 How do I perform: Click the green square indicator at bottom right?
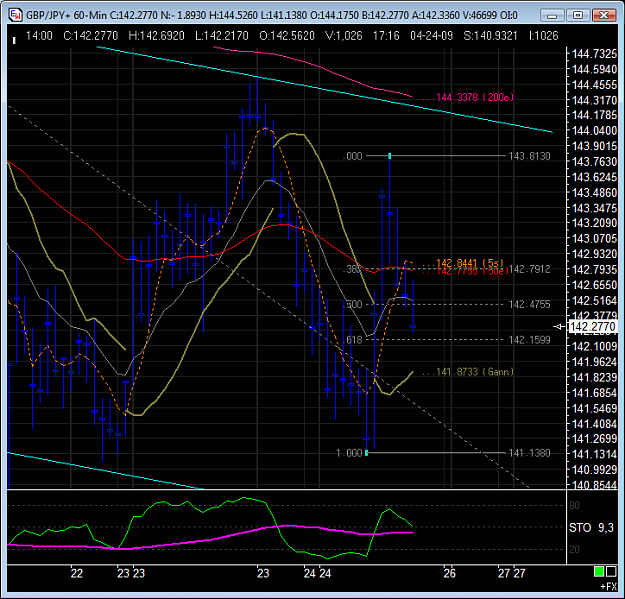[599, 572]
